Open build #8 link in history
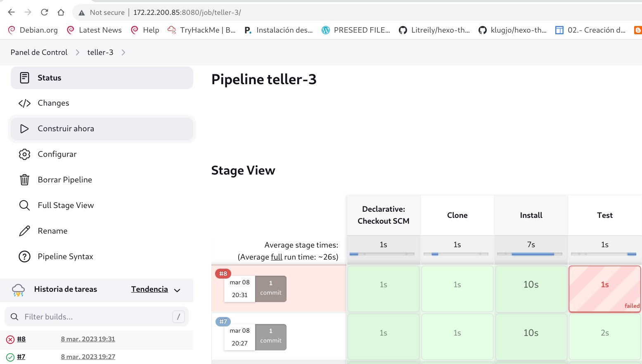The height and width of the screenshot is (364, 642). coord(21,339)
